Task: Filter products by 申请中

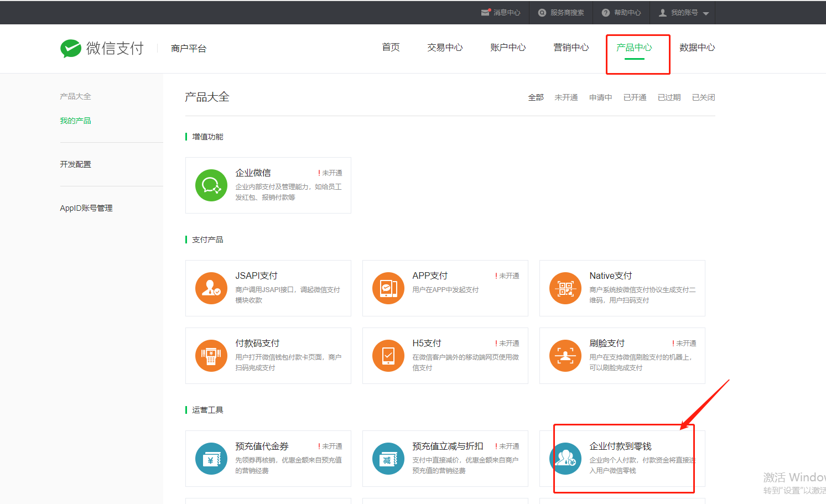Action: [x=600, y=97]
